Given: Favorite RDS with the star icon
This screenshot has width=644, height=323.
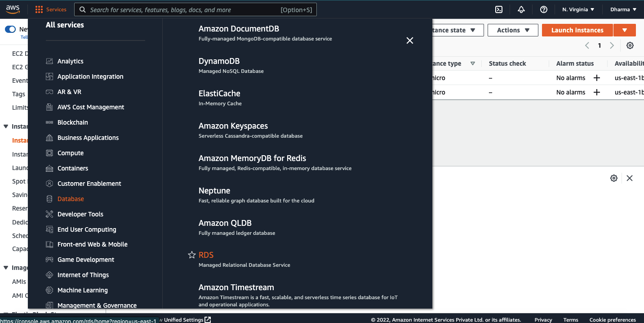Looking at the screenshot, I should click(192, 255).
